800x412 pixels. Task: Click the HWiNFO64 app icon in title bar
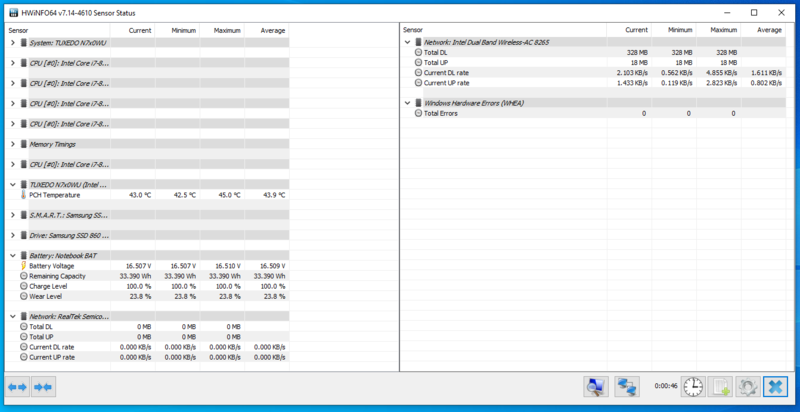click(x=14, y=13)
